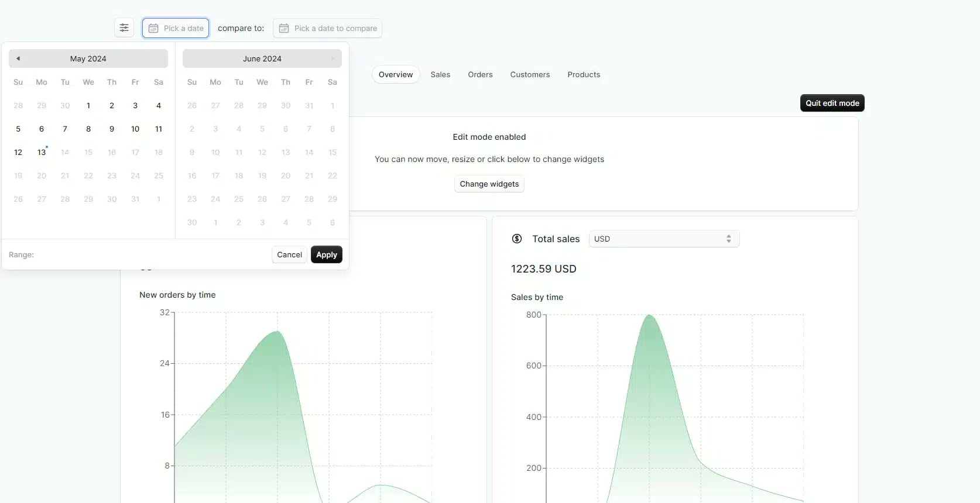Click the compare to: label

coord(241,28)
